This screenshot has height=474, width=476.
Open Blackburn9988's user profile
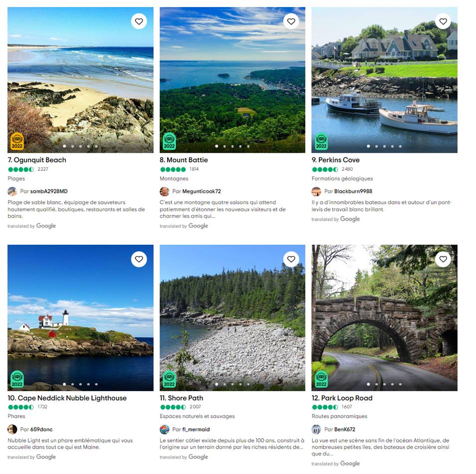click(x=353, y=191)
